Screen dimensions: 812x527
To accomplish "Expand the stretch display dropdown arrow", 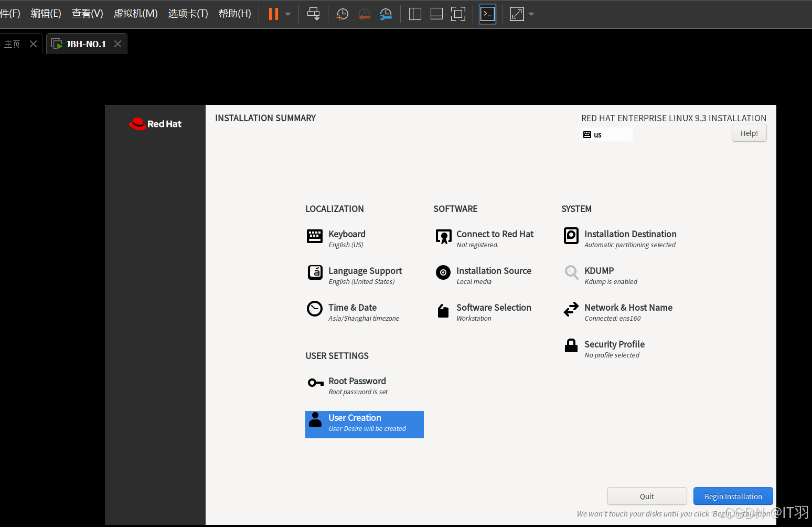I will (531, 14).
